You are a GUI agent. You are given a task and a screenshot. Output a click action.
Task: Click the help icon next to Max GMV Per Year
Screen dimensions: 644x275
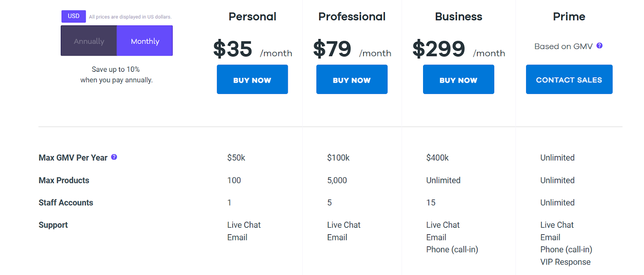[x=114, y=157]
